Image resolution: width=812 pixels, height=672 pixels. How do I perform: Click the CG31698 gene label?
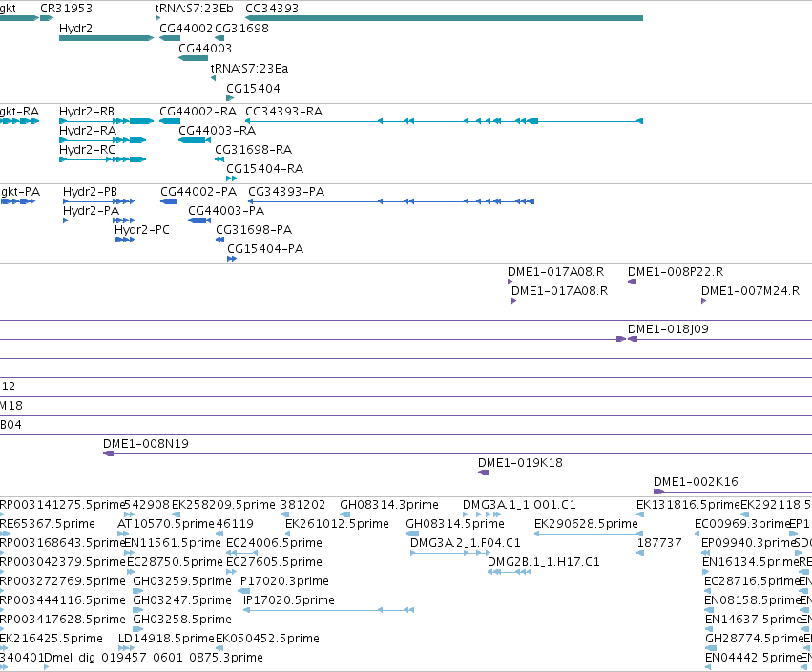click(241, 29)
